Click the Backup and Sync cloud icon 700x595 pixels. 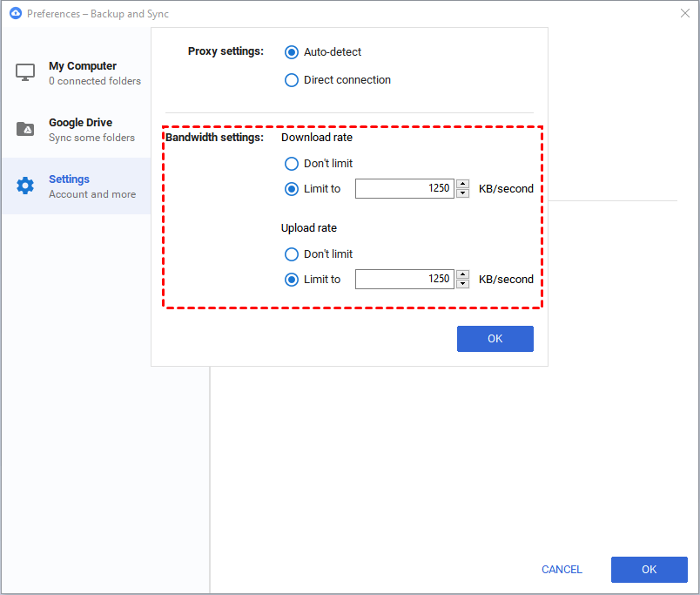click(16, 13)
